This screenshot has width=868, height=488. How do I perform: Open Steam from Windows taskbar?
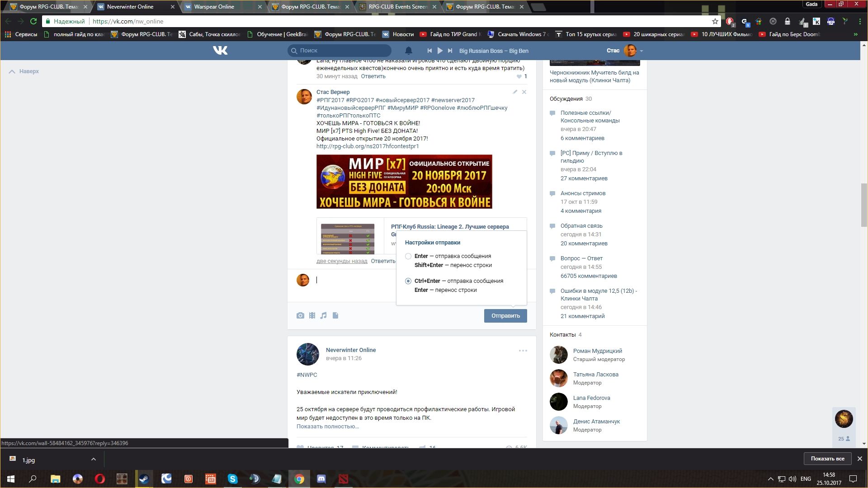click(144, 479)
